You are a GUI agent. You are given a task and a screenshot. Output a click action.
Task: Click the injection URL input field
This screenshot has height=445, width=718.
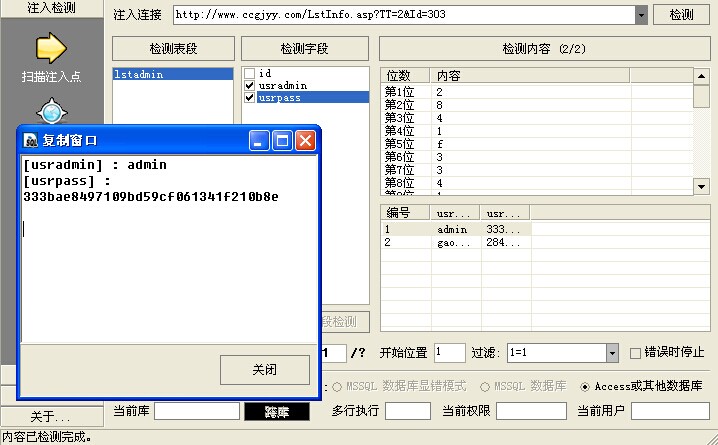[404, 15]
